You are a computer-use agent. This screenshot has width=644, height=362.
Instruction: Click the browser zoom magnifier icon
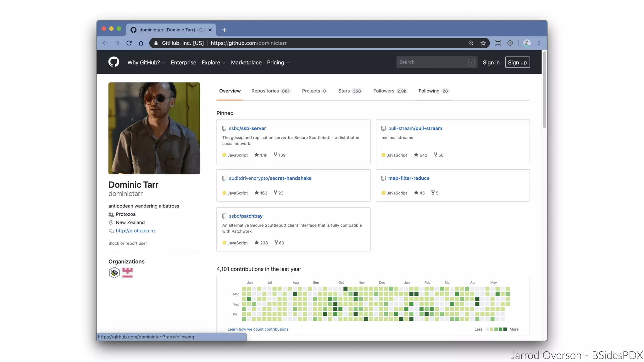pyautogui.click(x=471, y=43)
